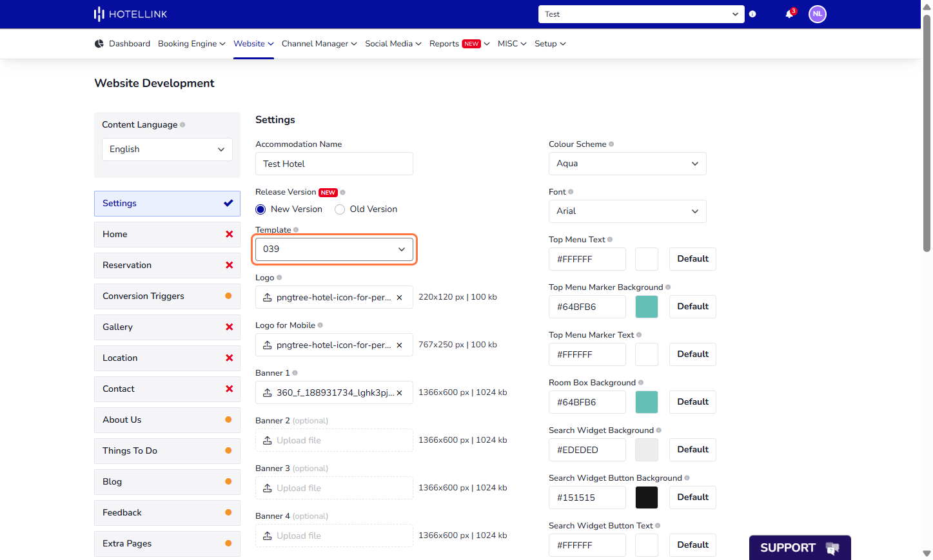Open the Font Arial dropdown
933x560 pixels.
(627, 211)
